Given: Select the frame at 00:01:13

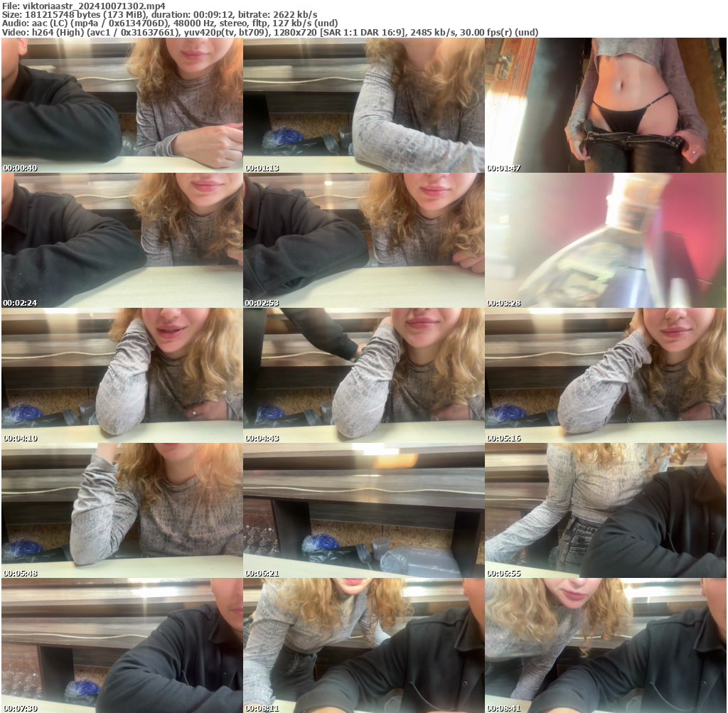Looking at the screenshot, I should (x=363, y=105).
